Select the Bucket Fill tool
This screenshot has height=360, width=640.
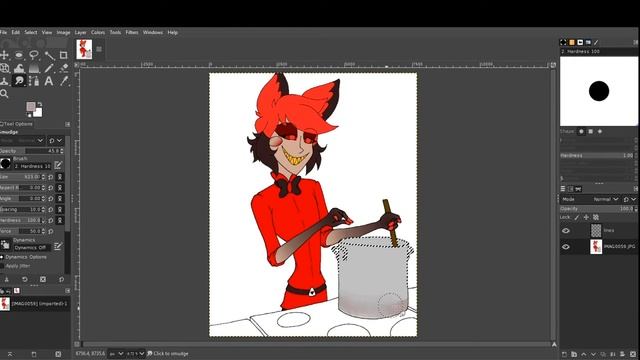click(19, 68)
